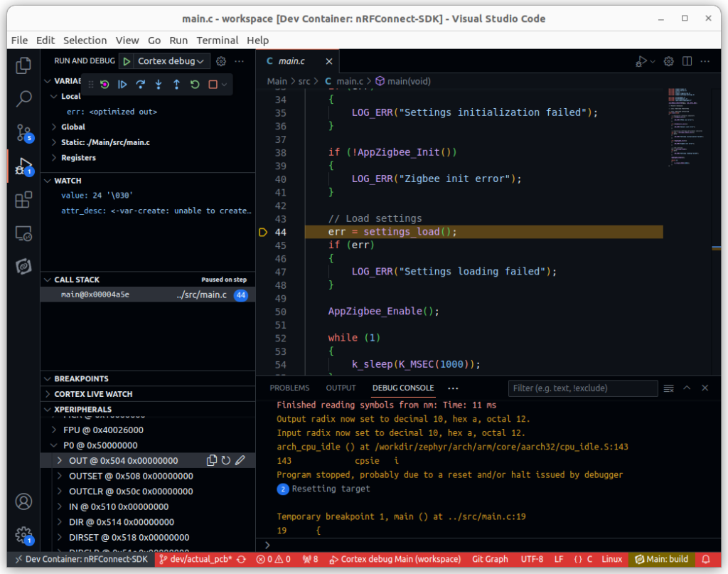Open notifications bell in status bar

pos(706,559)
